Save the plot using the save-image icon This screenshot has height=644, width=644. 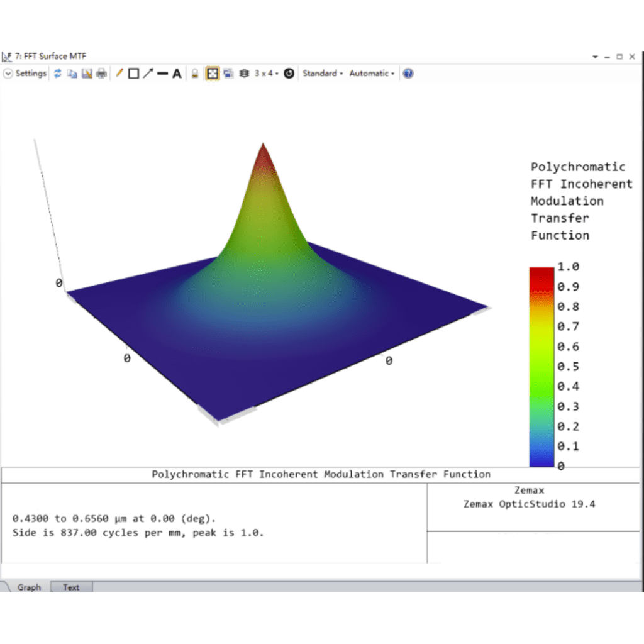tap(87, 74)
